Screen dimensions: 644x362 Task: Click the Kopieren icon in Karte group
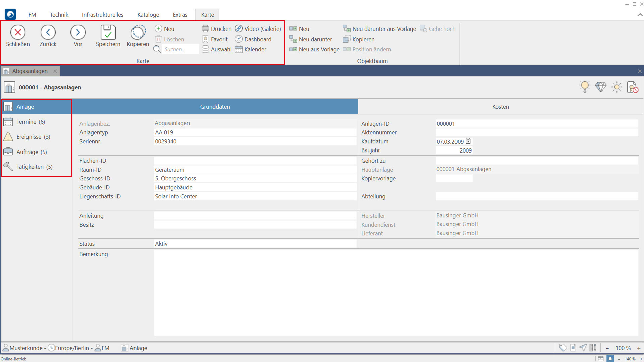(138, 33)
